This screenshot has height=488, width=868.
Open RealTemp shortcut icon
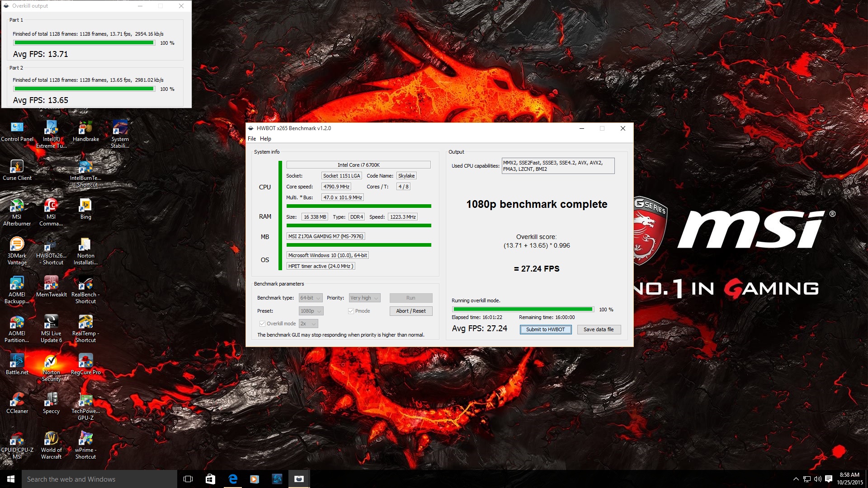point(85,328)
